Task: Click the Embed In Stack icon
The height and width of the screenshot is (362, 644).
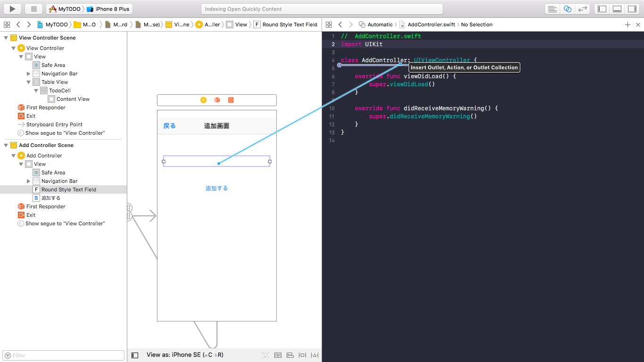Action: tap(278, 355)
